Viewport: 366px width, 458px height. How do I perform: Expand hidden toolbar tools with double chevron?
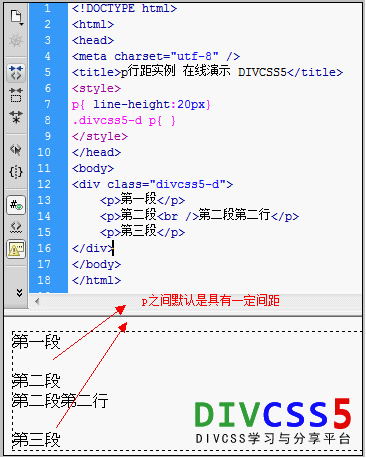pyautogui.click(x=19, y=293)
